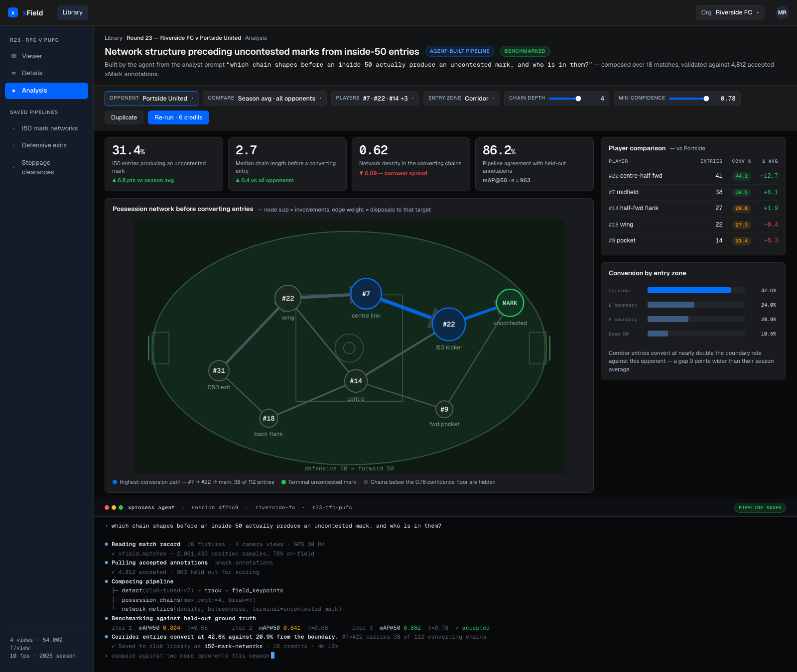
Task: Click the iter 3 mAP@50 0.862 value
Action: [412, 628]
